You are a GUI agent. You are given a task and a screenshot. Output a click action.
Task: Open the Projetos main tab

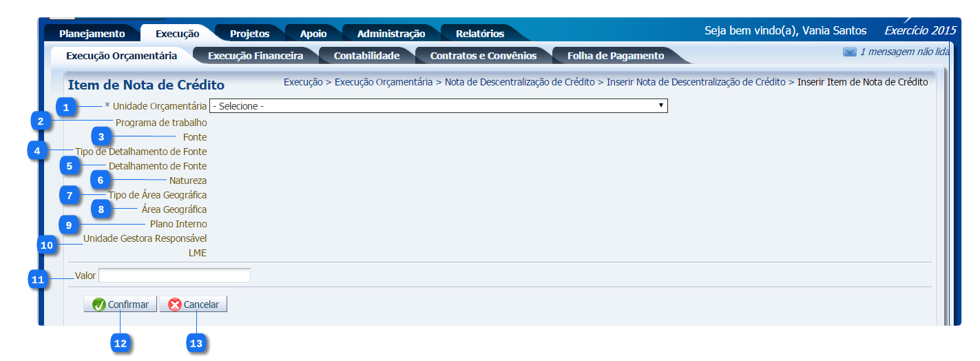tap(249, 34)
